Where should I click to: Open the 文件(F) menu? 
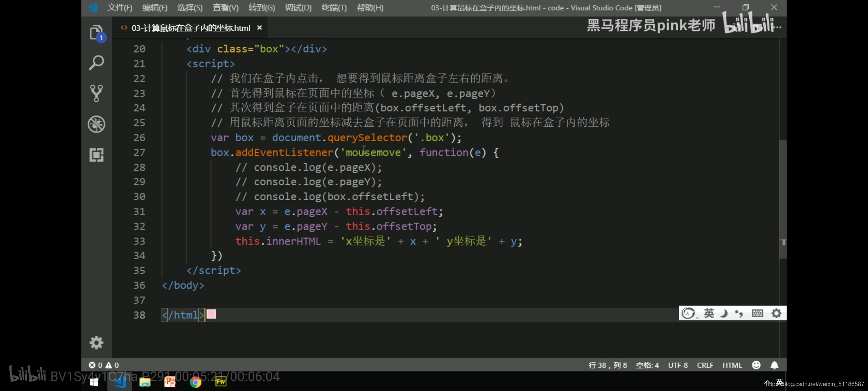(x=120, y=8)
